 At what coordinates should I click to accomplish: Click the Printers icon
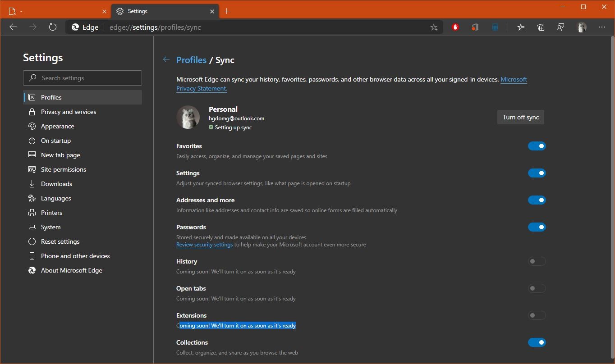pyautogui.click(x=32, y=213)
